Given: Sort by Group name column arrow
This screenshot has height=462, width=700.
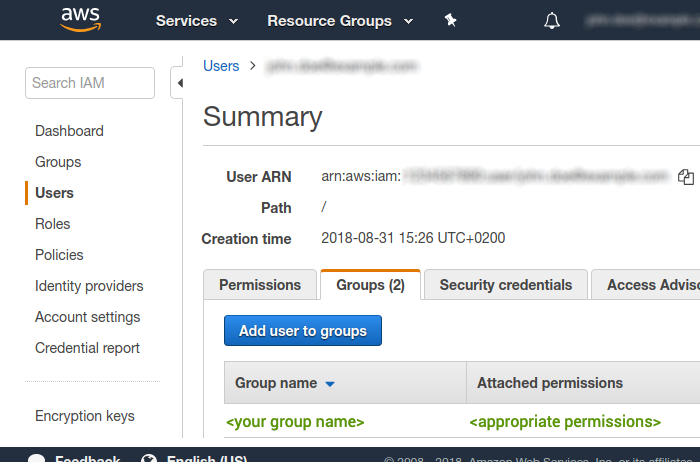Looking at the screenshot, I should coord(330,383).
